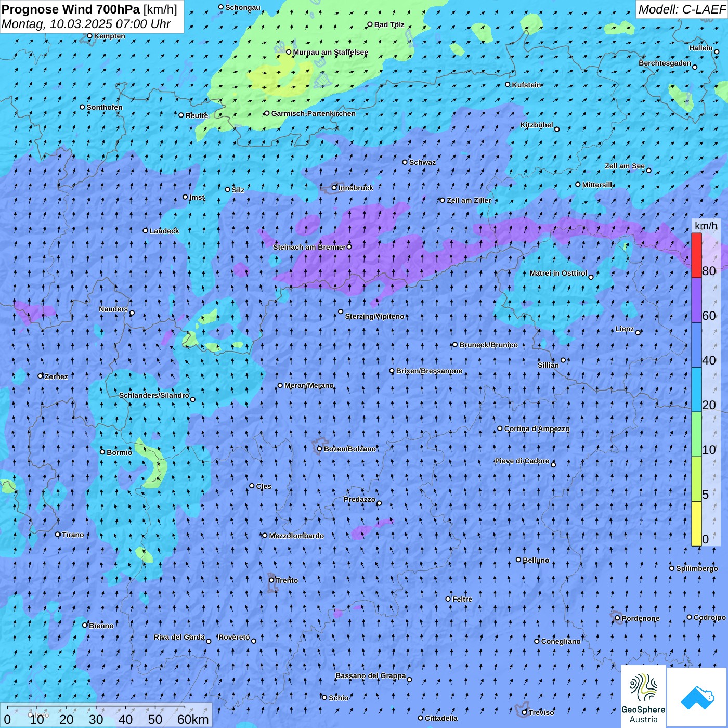Click the Treviso label

tap(541, 712)
